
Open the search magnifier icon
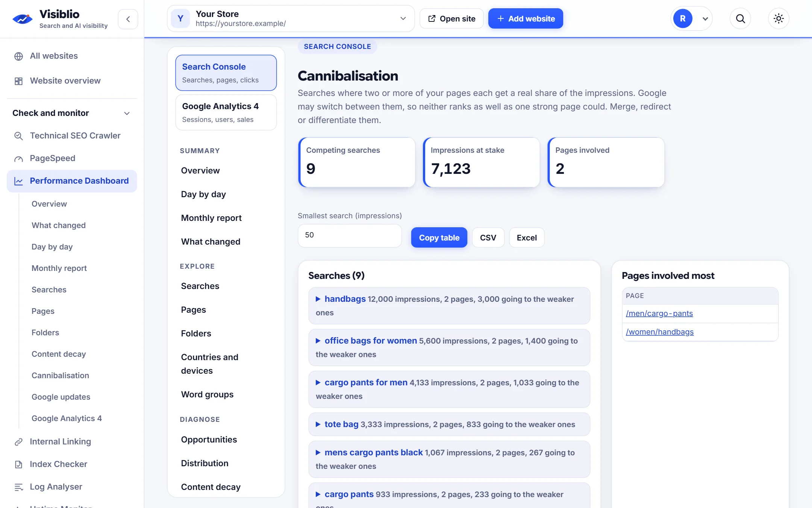(740, 18)
